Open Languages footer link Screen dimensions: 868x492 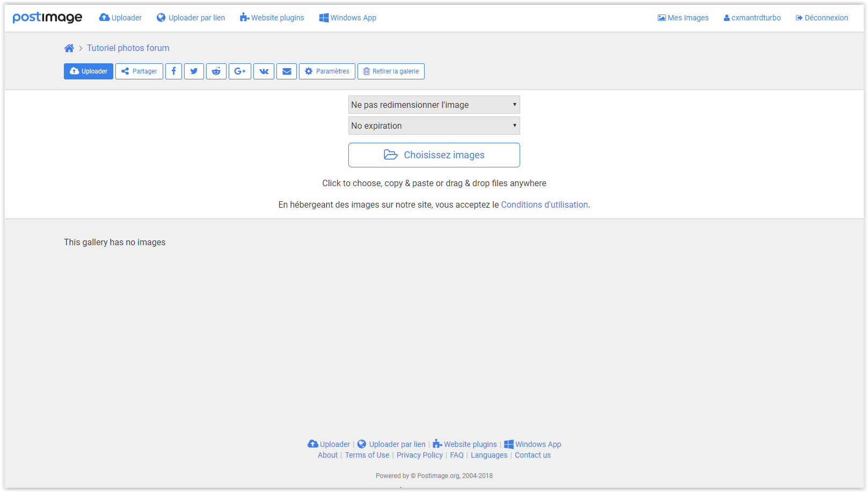coord(489,455)
